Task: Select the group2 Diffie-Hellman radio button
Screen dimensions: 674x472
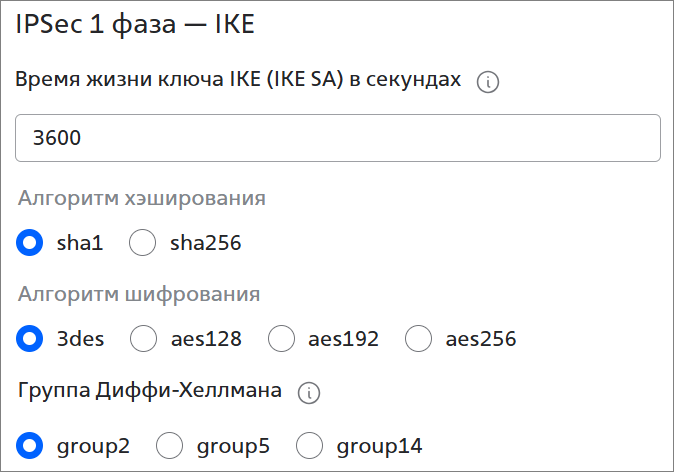Action: [x=31, y=445]
